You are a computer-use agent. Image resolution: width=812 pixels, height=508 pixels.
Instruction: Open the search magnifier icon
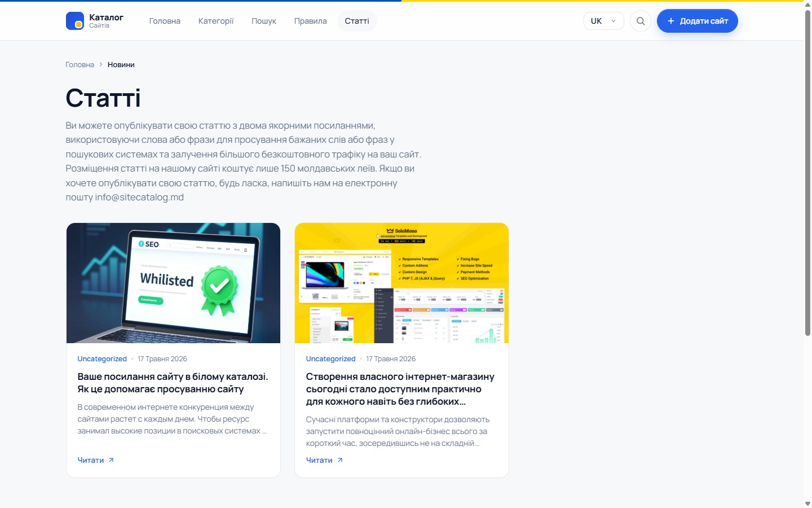[x=641, y=21]
